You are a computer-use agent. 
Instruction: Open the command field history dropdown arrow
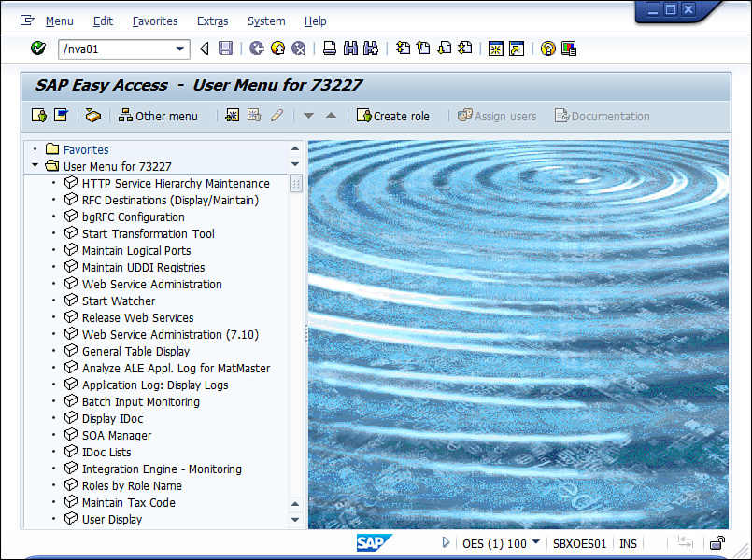point(180,49)
